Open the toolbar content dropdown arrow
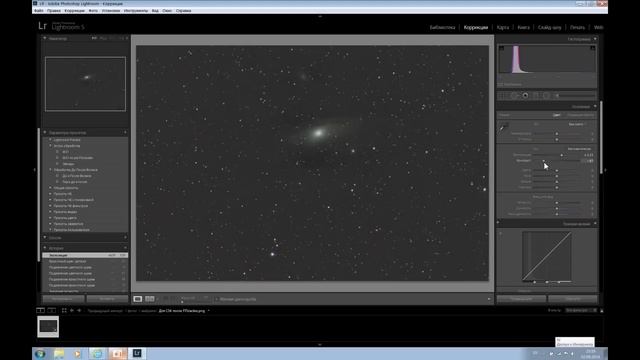Image resolution: width=640 pixels, height=360 pixels. tap(489, 299)
